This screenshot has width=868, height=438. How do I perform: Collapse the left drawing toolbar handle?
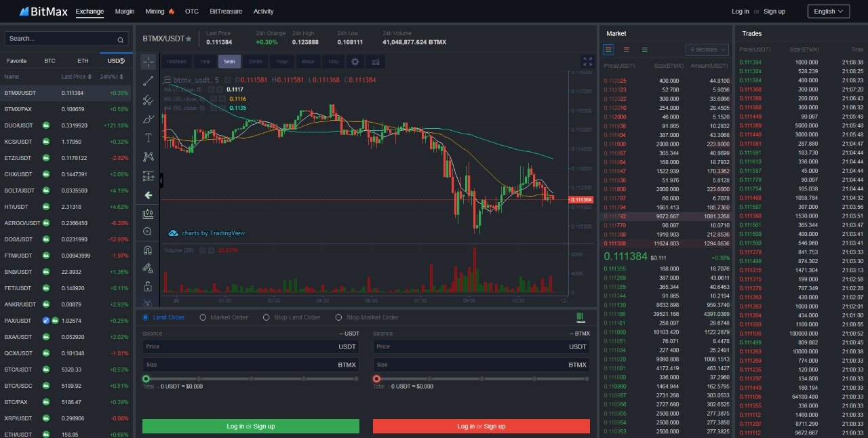[161, 181]
